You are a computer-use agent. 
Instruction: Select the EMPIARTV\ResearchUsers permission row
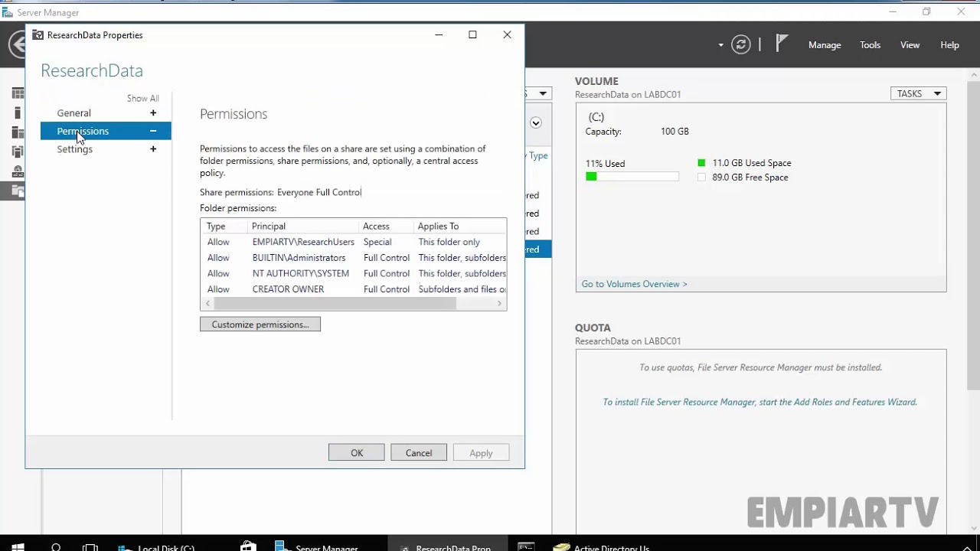tap(354, 242)
